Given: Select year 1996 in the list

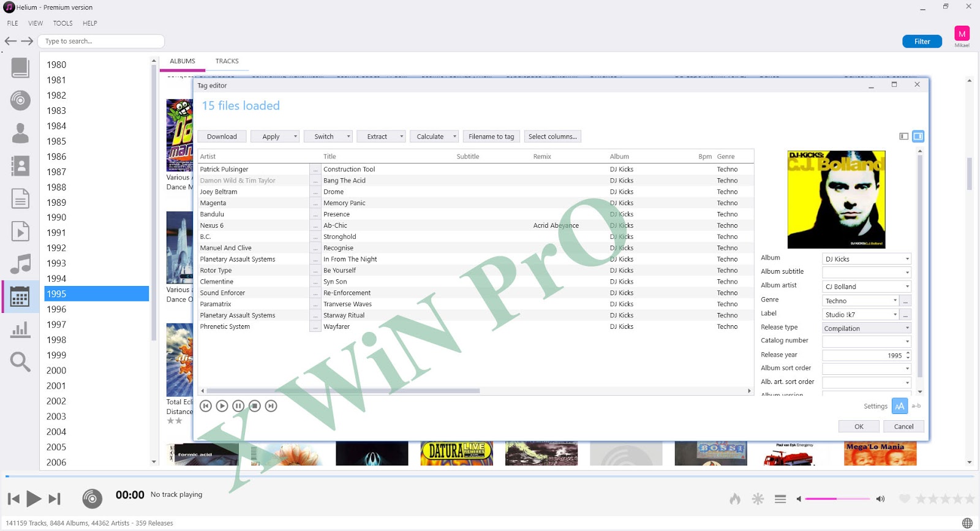Looking at the screenshot, I should click(96, 309).
